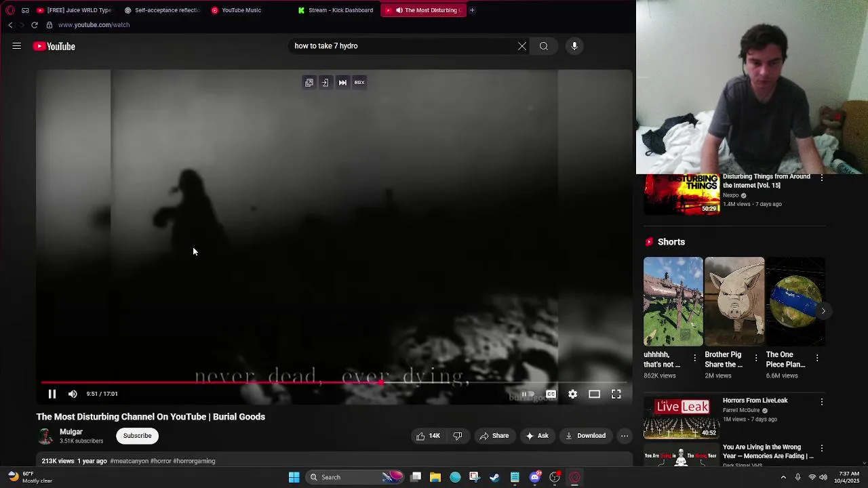The height and width of the screenshot is (488, 868).
Task: Open Windows Start menu
Action: point(294,477)
